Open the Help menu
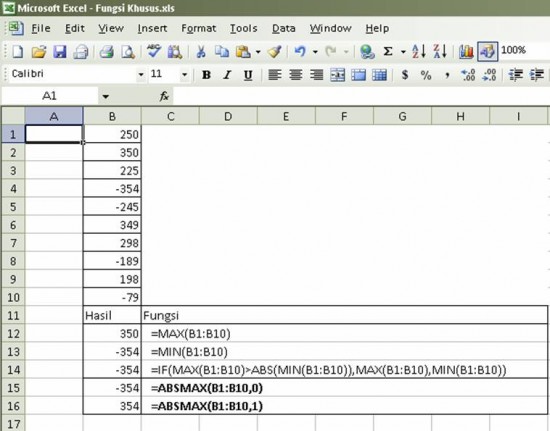Screen dimensions: 550x431 pyautogui.click(x=377, y=28)
